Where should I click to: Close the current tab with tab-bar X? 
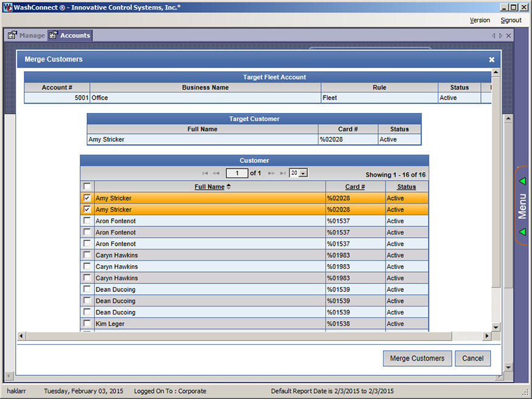tap(509, 36)
